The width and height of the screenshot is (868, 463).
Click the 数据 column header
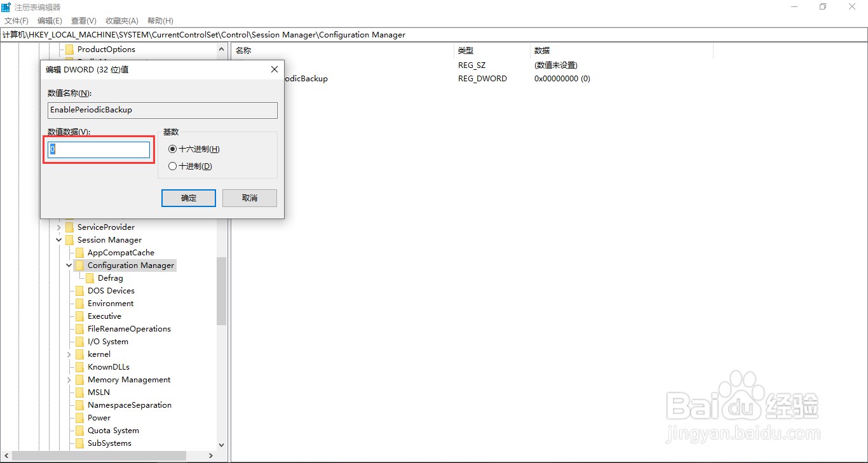[x=621, y=50]
